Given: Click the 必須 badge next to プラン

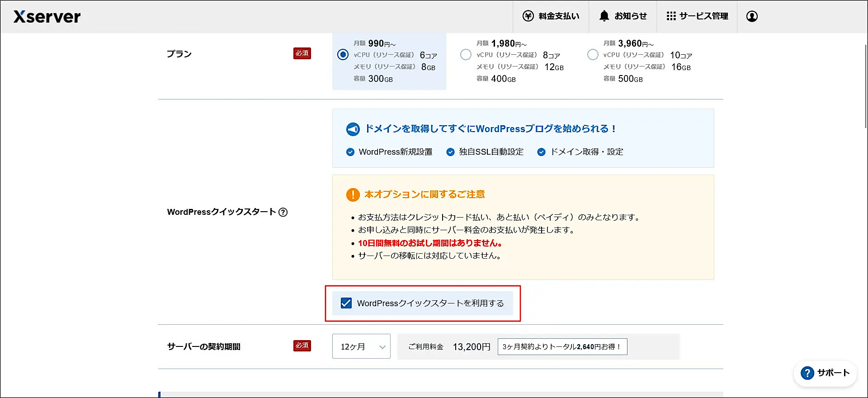Looking at the screenshot, I should (302, 53).
